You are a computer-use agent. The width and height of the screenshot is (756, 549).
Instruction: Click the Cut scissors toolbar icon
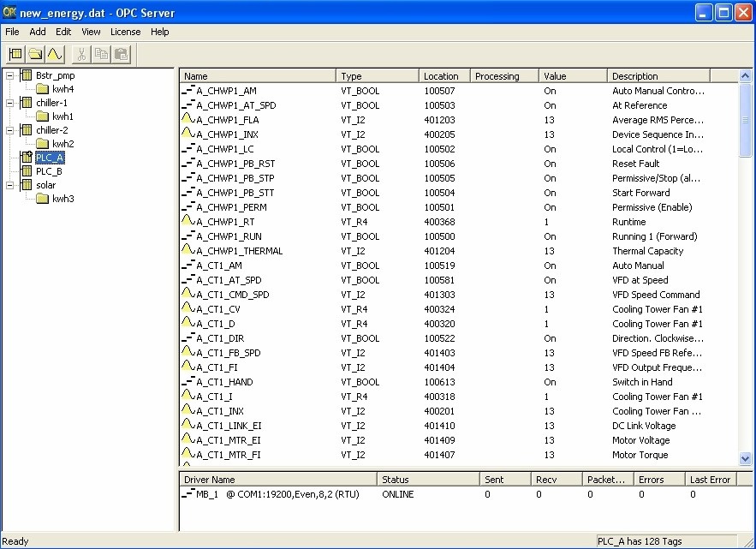click(x=81, y=54)
